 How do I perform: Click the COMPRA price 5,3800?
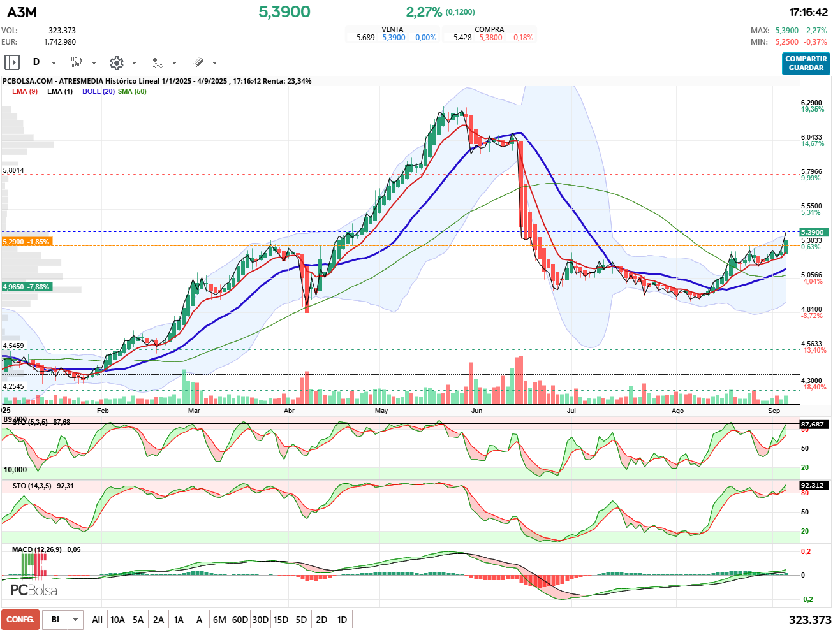pyautogui.click(x=490, y=38)
